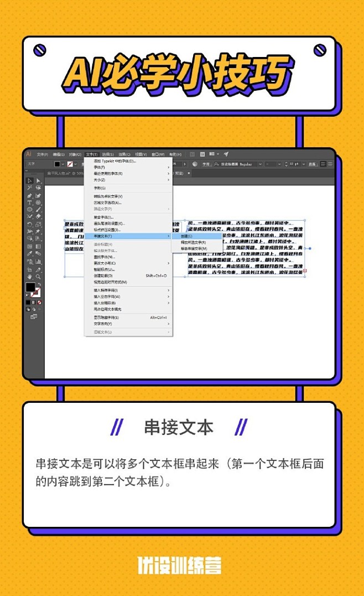Select the Scale tool

click(38, 225)
